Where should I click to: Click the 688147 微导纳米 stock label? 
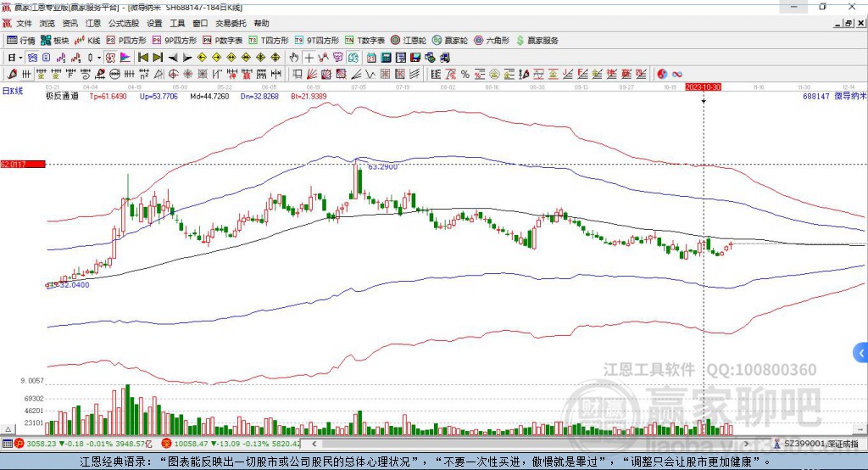pos(834,96)
